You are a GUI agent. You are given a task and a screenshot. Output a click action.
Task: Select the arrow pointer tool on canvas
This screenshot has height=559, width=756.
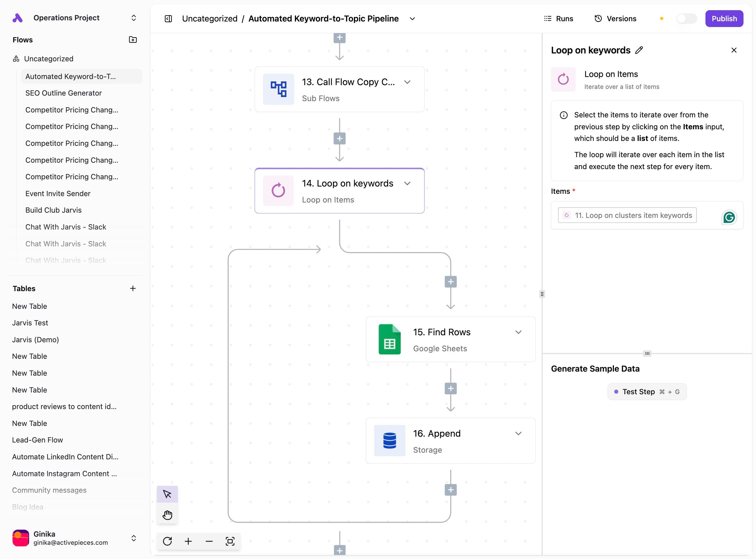pyautogui.click(x=167, y=494)
